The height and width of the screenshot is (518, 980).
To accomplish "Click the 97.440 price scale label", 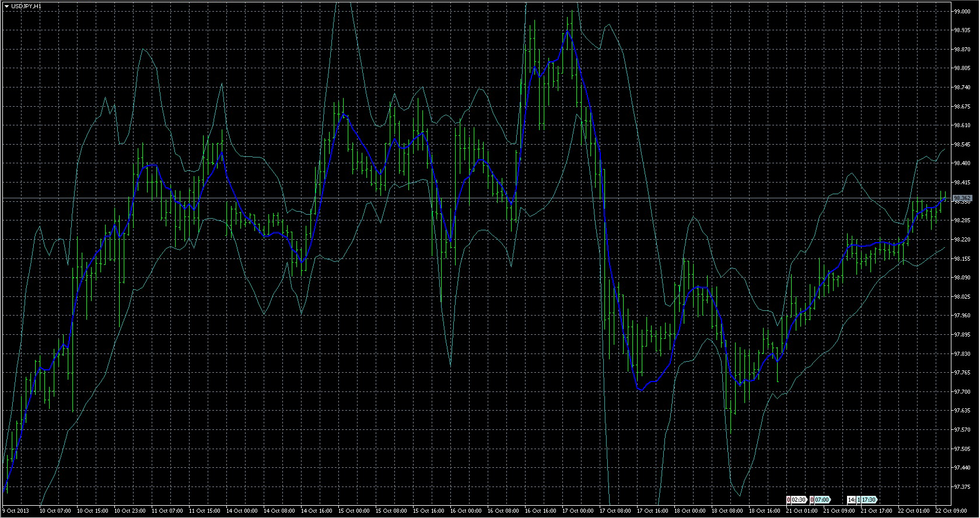I will click(x=962, y=468).
